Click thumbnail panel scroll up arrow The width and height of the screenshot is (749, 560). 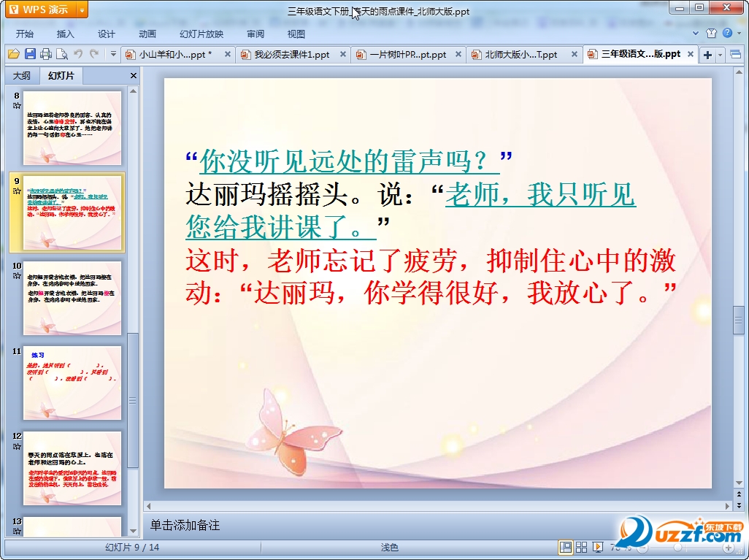[x=134, y=91]
